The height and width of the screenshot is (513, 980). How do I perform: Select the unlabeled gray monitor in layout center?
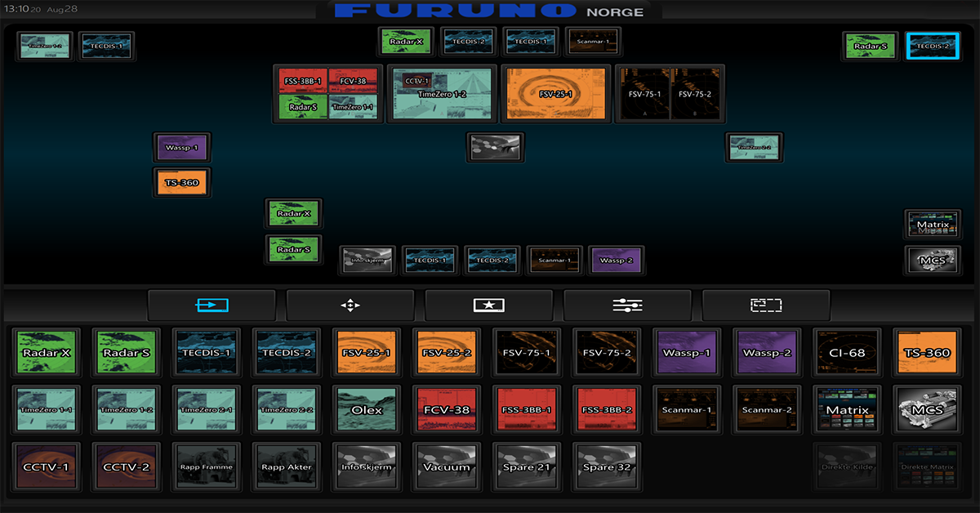pos(495,147)
